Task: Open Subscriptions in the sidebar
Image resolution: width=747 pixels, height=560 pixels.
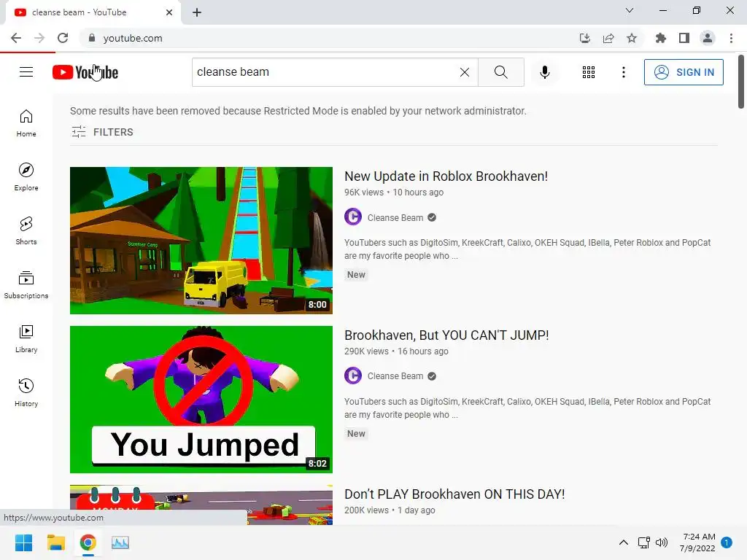Action: 26,285
